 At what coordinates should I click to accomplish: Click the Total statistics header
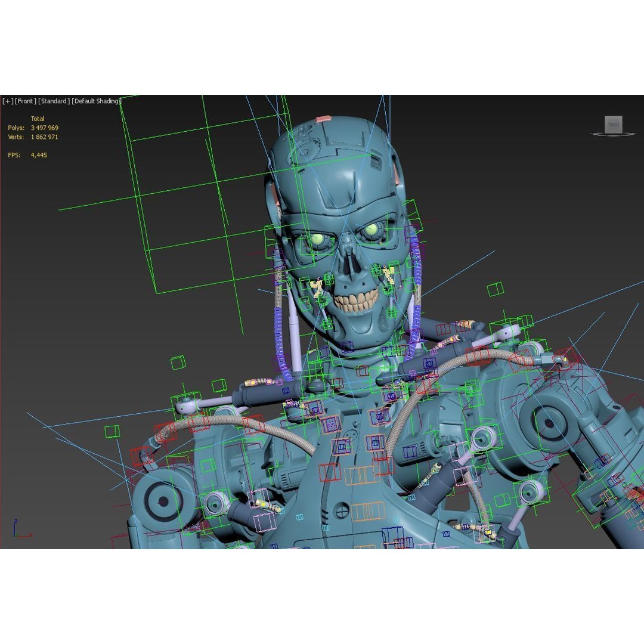[38, 119]
